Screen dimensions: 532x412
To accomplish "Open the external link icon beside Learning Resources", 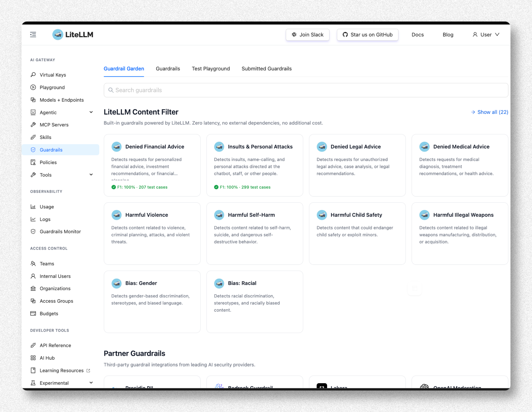I will tap(89, 371).
